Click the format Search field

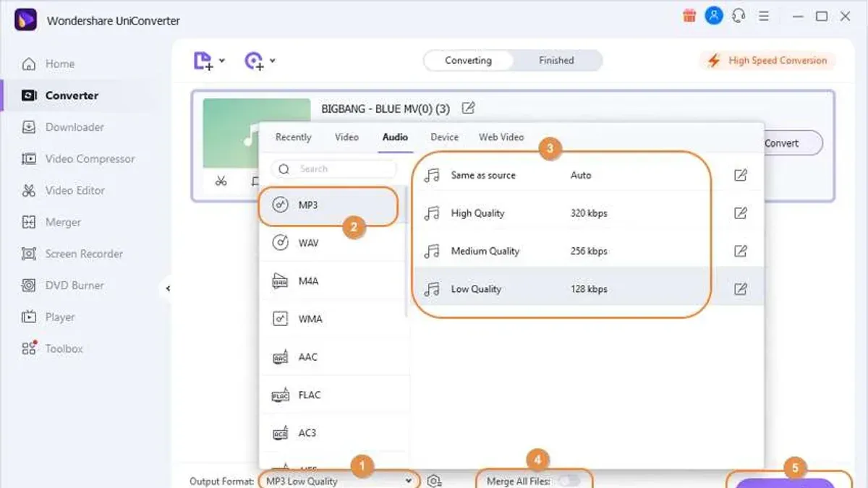pos(333,169)
